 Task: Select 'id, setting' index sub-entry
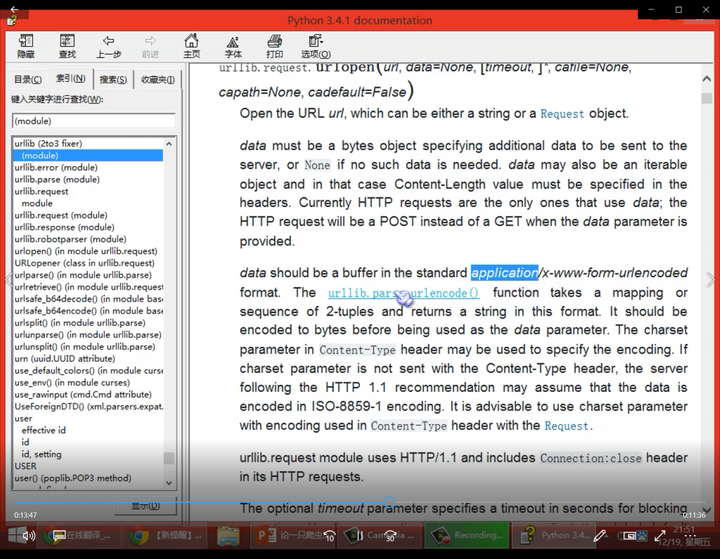(41, 454)
